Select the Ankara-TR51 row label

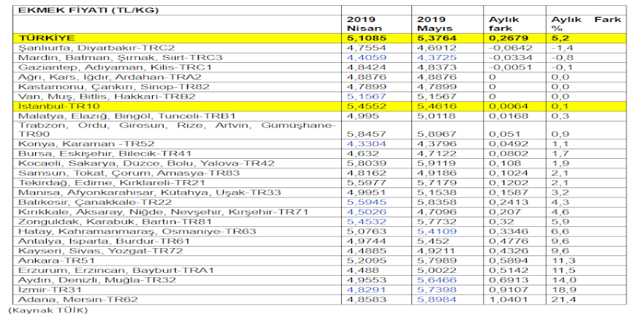49,260
